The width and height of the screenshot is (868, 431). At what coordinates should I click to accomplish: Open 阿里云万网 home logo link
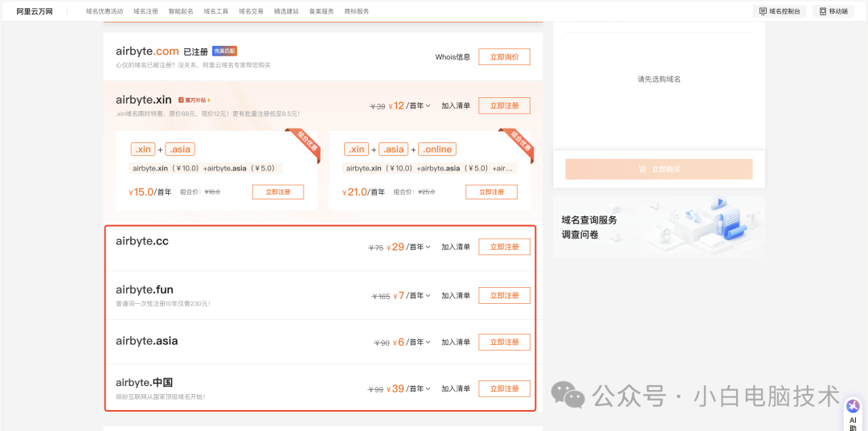35,11
